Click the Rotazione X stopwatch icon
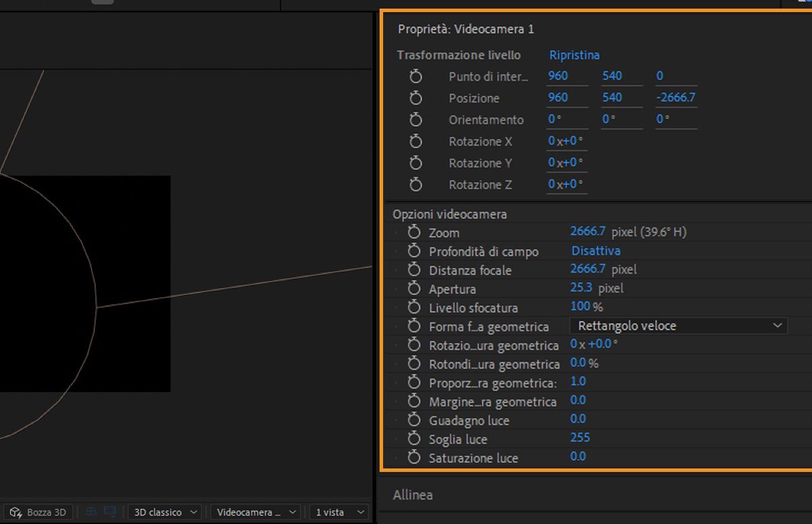 point(416,141)
